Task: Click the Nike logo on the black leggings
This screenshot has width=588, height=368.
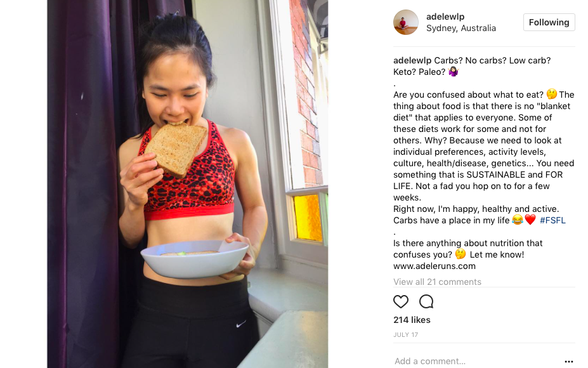Action: [241, 324]
